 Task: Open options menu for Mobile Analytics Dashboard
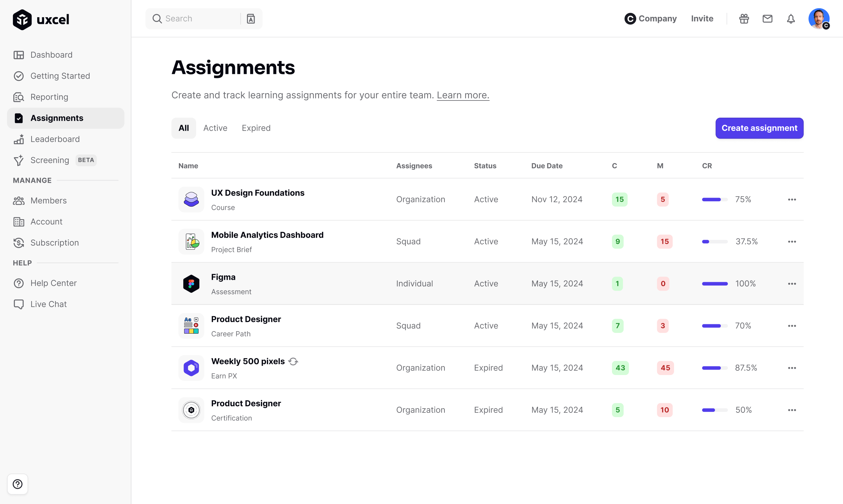pos(792,241)
